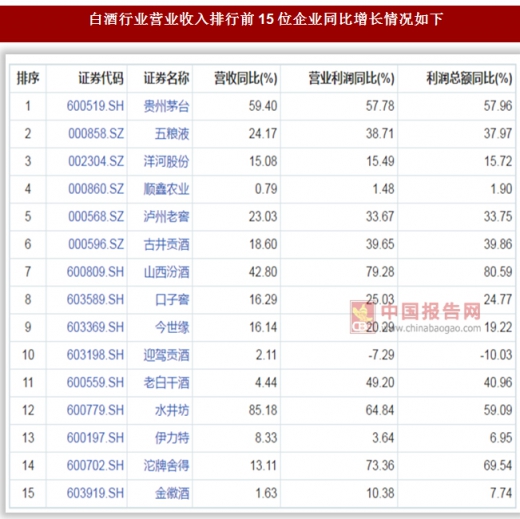Select the 顺鑫农业 name link
The height and width of the screenshot is (519, 520).
tap(166, 189)
